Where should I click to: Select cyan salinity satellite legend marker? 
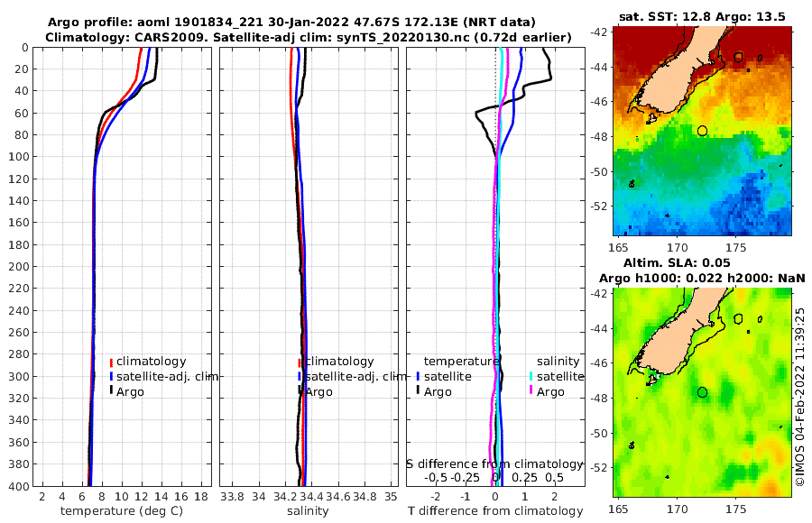click(531, 376)
